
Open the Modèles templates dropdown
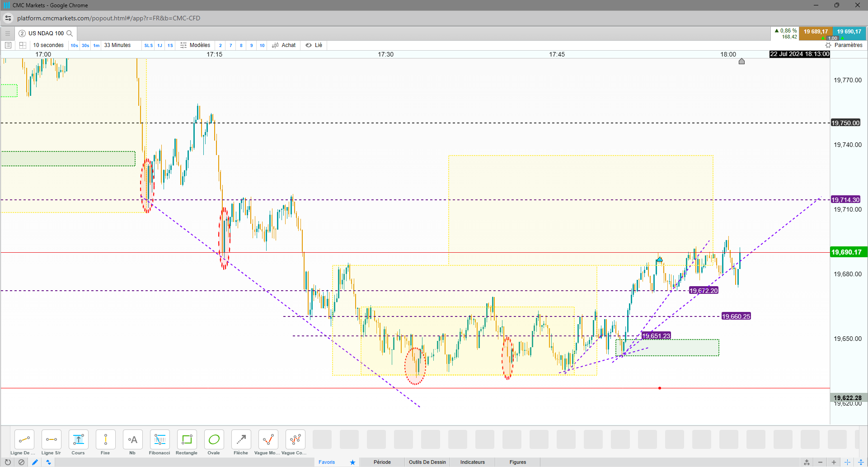coord(195,45)
